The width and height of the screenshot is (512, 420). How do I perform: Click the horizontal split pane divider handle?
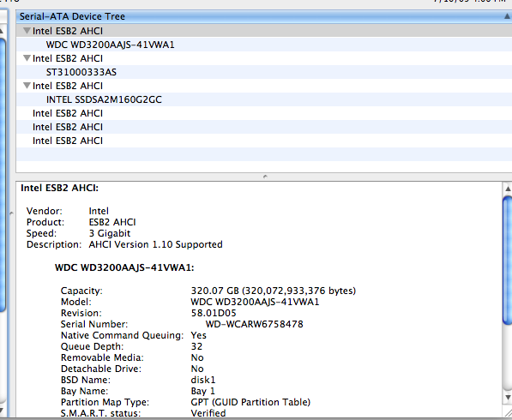(265, 177)
